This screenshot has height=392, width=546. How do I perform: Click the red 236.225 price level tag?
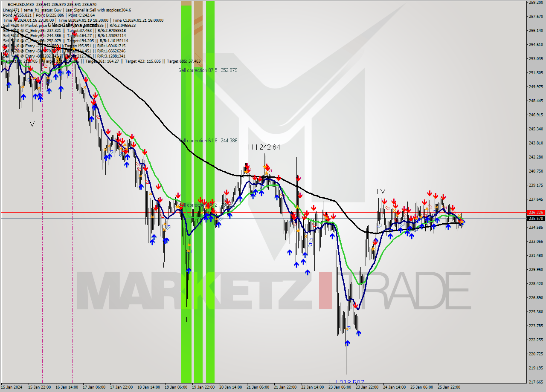[x=536, y=212]
